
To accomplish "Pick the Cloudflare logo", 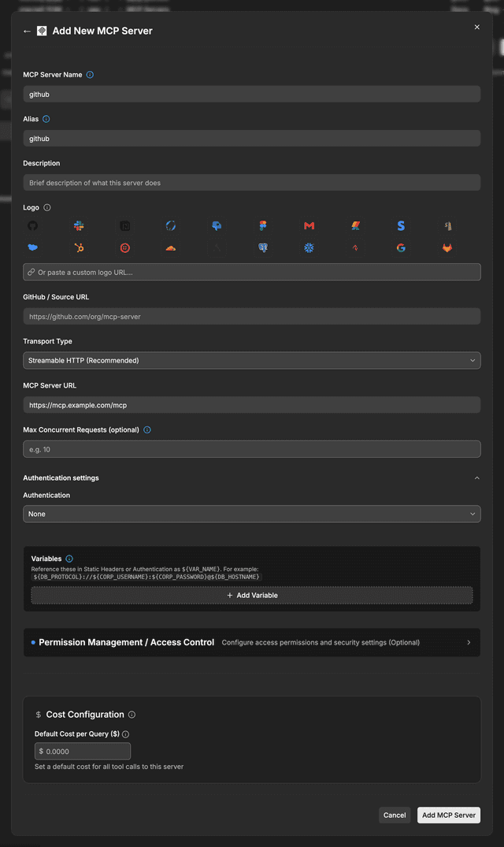I will click(171, 248).
